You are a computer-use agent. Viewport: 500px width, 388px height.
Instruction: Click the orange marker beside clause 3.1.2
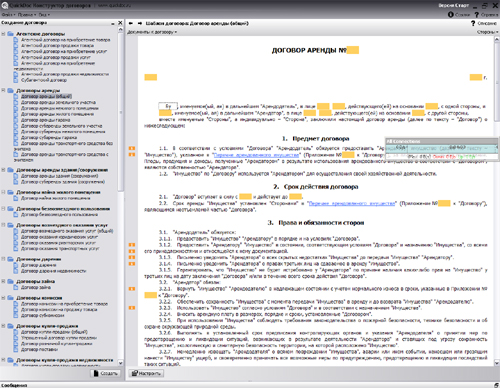click(132, 245)
